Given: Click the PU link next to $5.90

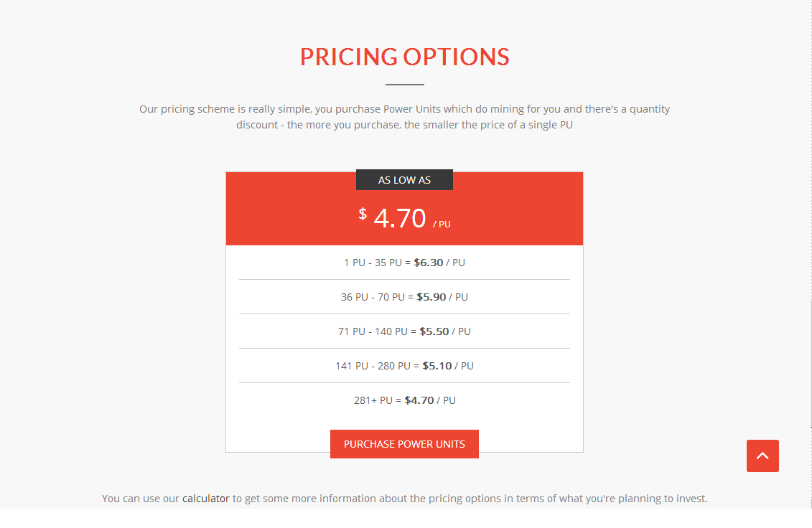Looking at the screenshot, I should (x=462, y=296).
